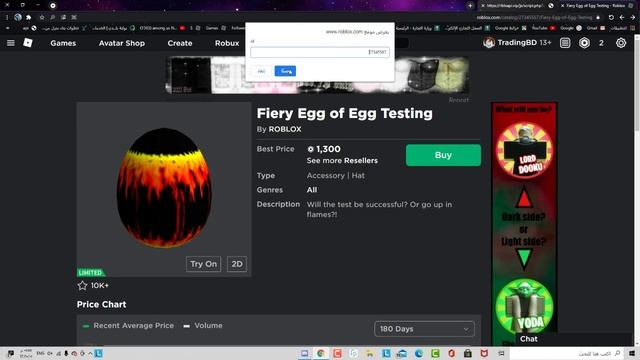The width and height of the screenshot is (640, 360).
Task: Click the Yoda ad image
Action: [x=524, y=306]
